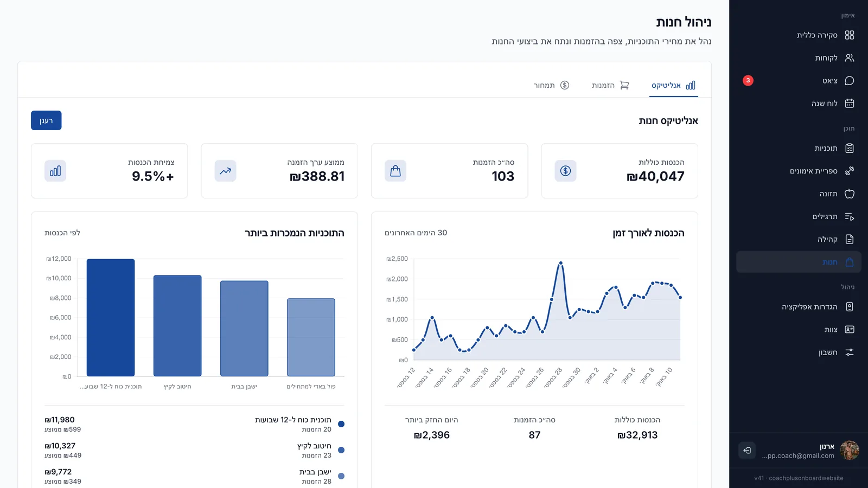Screen dimensions: 868x488
Task: Click the user email pp.coach@gmail.com
Action: coord(798,456)
